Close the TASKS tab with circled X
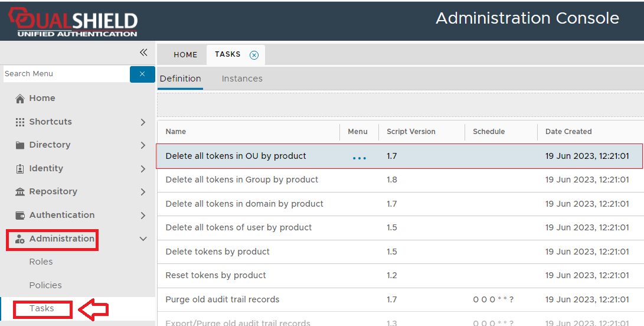Viewport: 644px width, 326px height. [254, 55]
